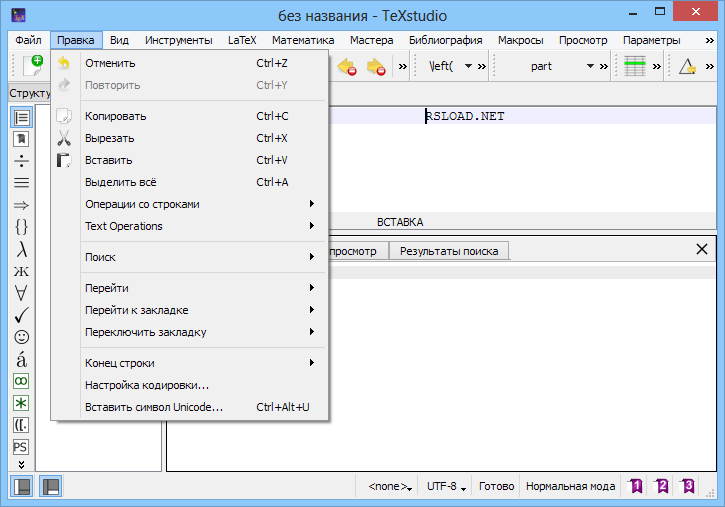Expand the Переключить закладку submenu
Image resolution: width=725 pixels, height=507 pixels.
coord(199,333)
